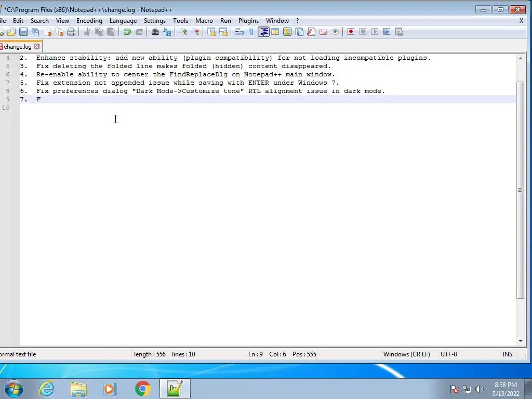The width and height of the screenshot is (532, 399).
Task: Click the Save All toolbar icon
Action: coord(35,32)
